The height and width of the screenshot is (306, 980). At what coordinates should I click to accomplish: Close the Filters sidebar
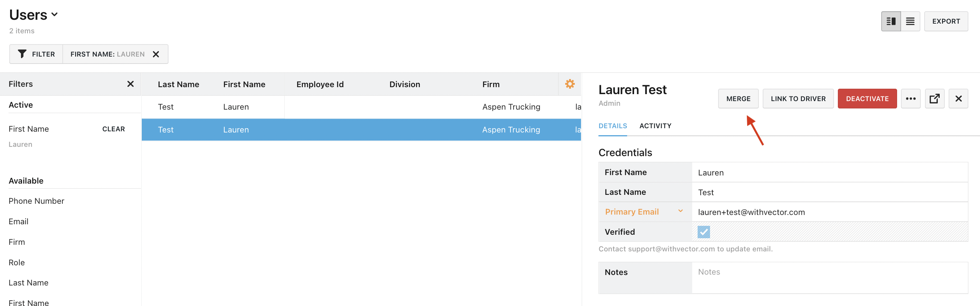(x=131, y=84)
